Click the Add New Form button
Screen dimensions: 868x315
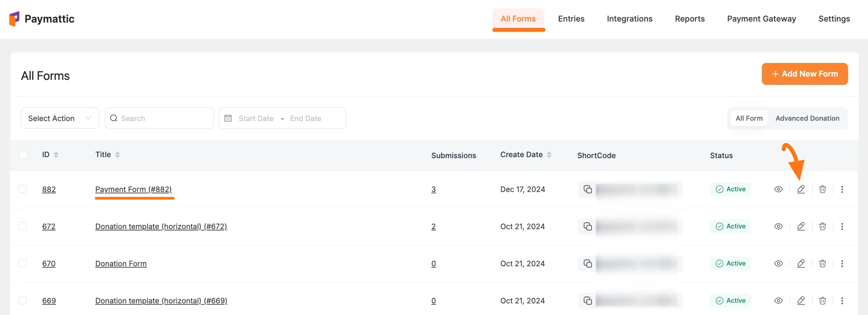point(805,74)
